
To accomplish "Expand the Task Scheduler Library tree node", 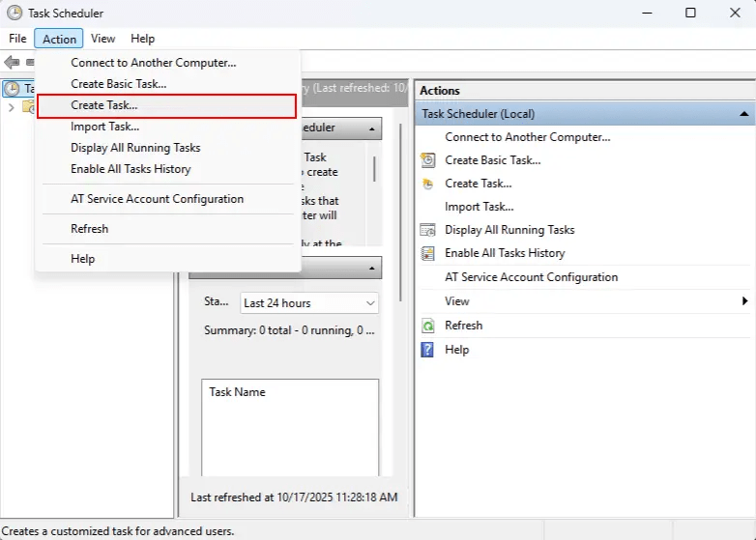I will pyautogui.click(x=11, y=107).
